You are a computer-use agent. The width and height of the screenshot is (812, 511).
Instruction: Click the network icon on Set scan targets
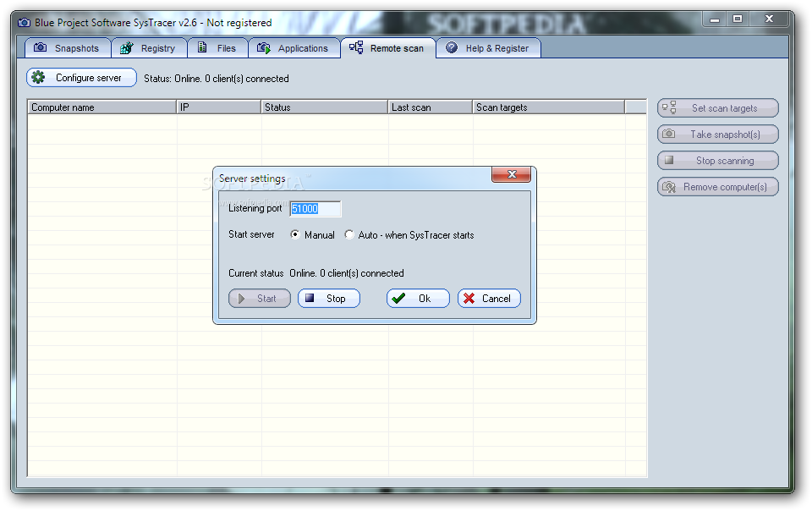tap(669, 107)
